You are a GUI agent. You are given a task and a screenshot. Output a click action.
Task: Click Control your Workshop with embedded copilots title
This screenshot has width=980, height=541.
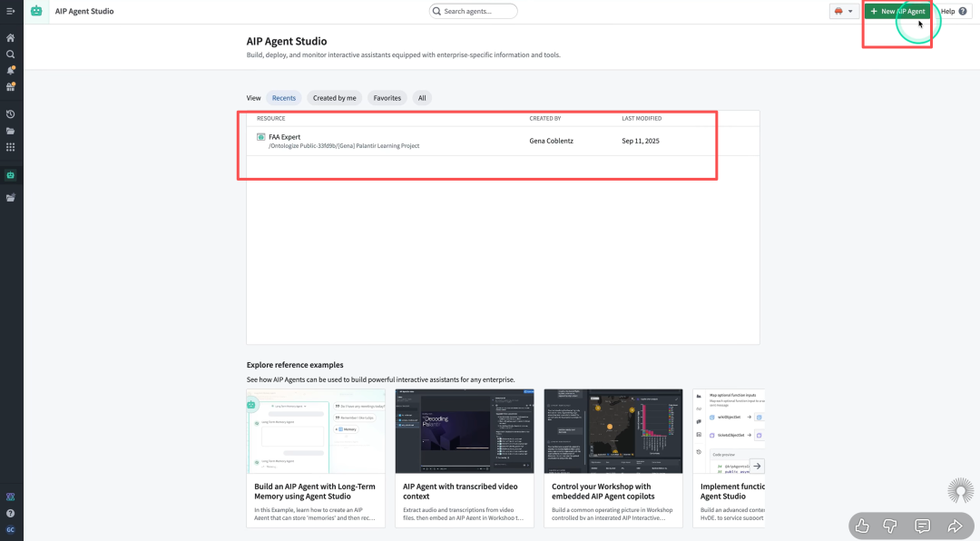(603, 491)
